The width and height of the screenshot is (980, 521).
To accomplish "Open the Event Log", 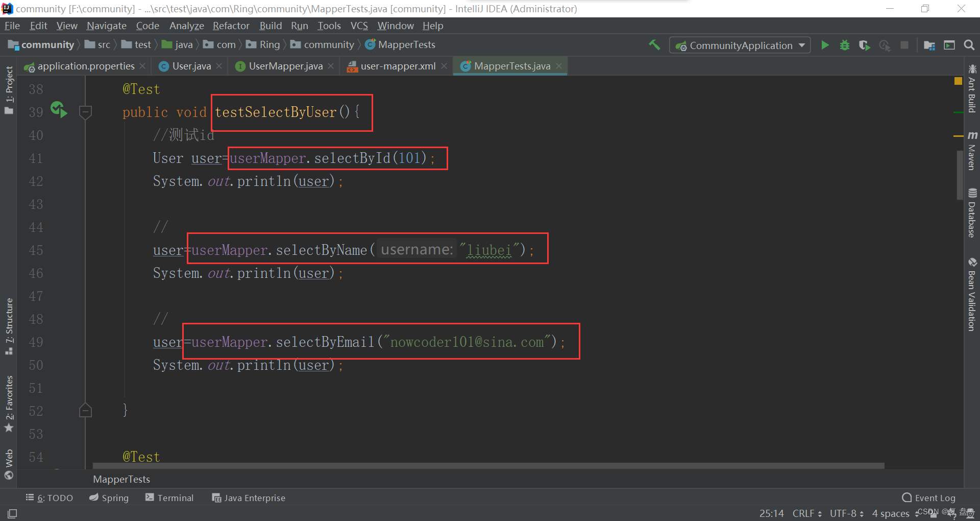I will click(x=928, y=498).
